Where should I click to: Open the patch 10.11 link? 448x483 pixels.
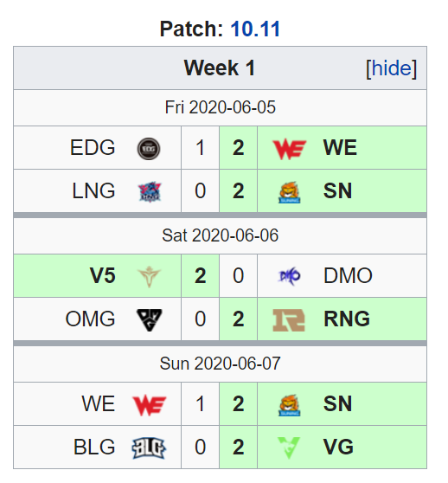click(x=255, y=29)
